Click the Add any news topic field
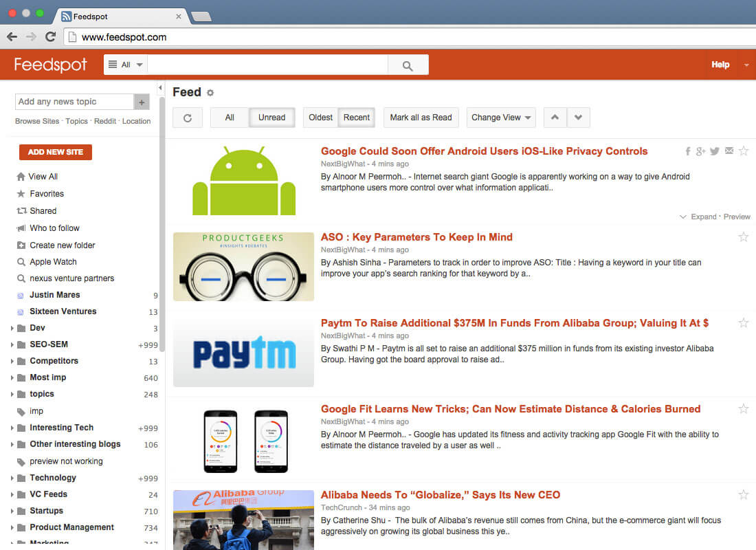The height and width of the screenshot is (550, 756). tap(75, 102)
